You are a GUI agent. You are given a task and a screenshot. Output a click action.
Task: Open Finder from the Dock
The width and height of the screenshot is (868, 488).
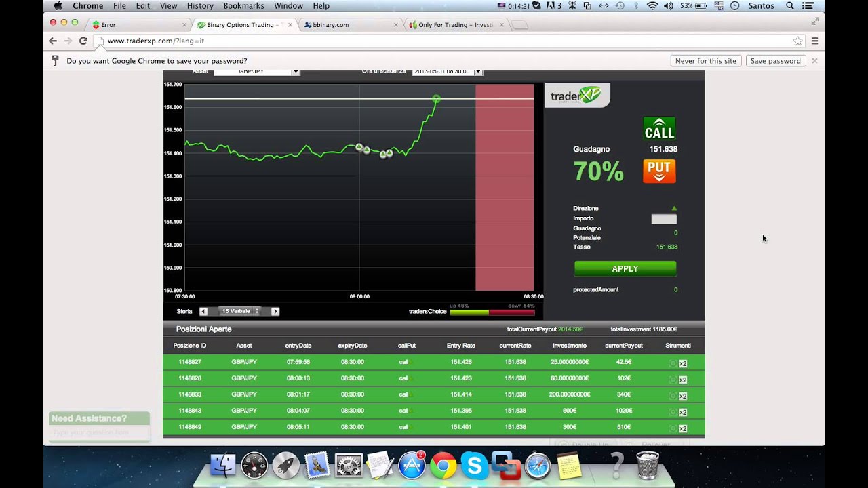[x=223, y=466]
